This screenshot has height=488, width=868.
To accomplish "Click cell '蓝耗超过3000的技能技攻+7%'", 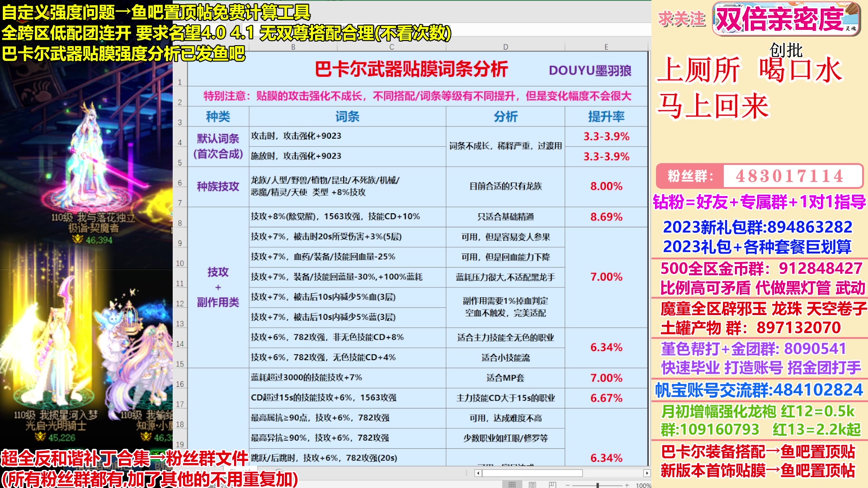I will coord(347,378).
